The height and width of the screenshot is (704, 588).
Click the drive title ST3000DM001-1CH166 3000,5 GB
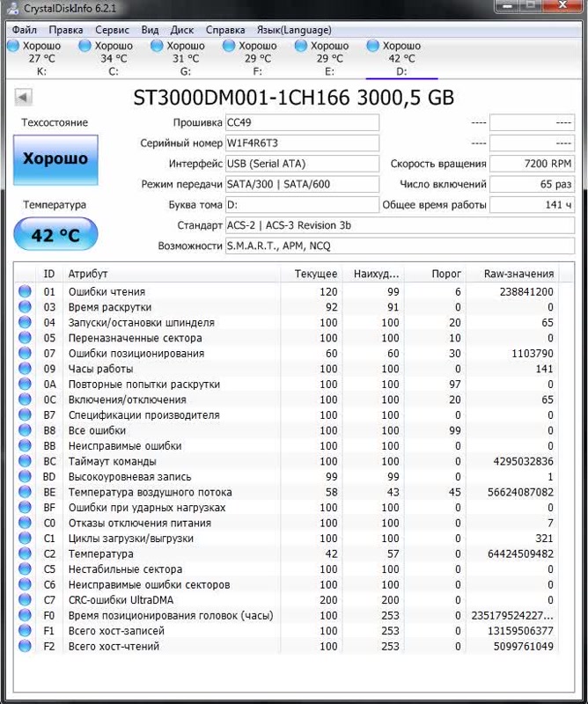coord(294,98)
